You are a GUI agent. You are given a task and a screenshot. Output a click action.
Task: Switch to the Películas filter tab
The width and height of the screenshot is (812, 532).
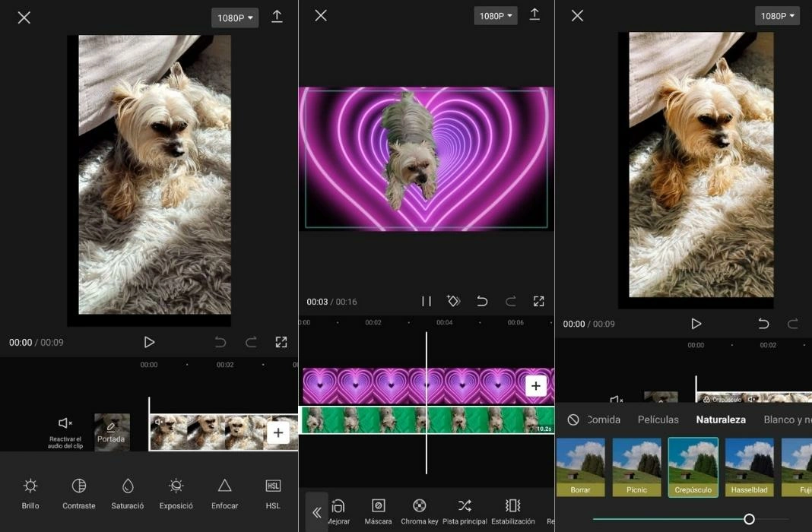tap(658, 420)
